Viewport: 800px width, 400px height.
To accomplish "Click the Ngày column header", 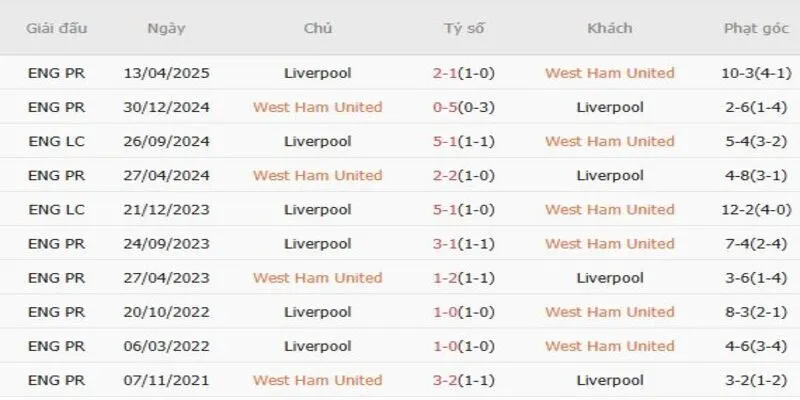I will tap(165, 28).
